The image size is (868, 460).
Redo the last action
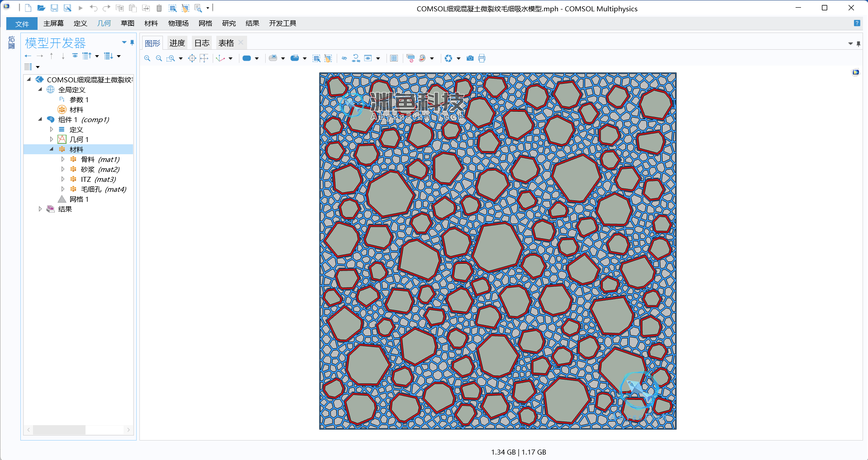click(x=106, y=8)
